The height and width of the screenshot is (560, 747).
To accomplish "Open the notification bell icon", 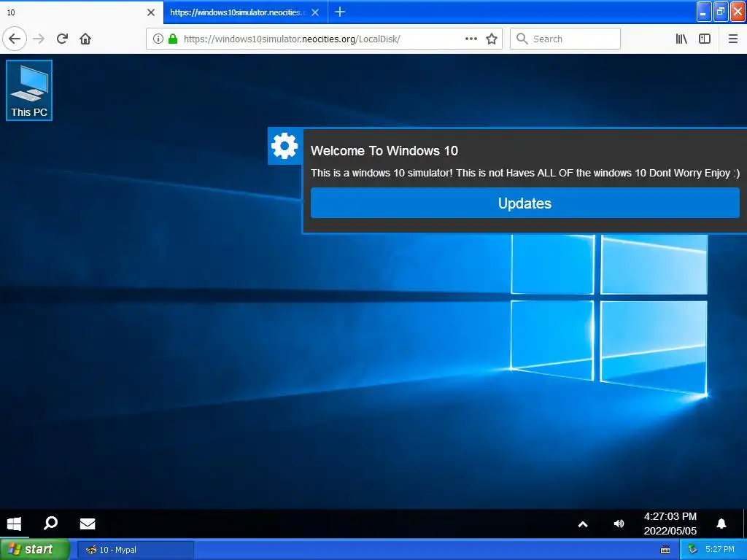I will coord(721,524).
